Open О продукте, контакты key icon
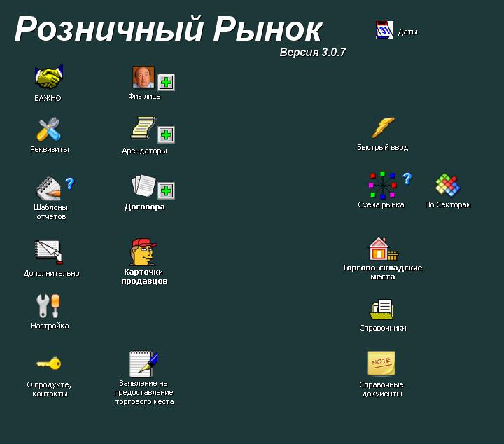The height and width of the screenshot is (444, 504). tap(48, 363)
